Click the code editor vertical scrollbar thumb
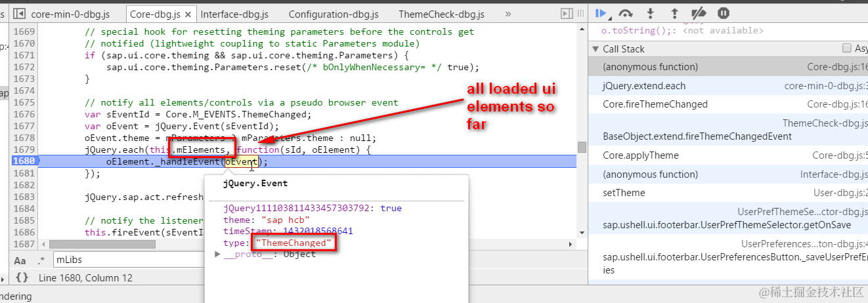This screenshot has width=868, height=303. pos(581,147)
